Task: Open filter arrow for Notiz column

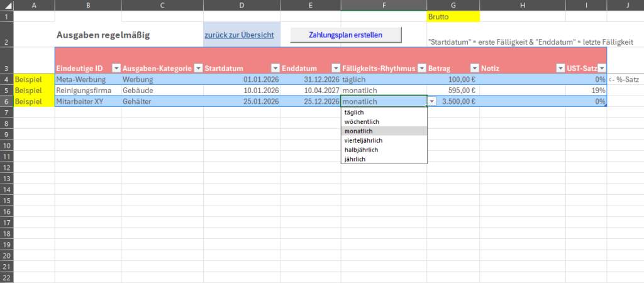Action: (x=560, y=68)
